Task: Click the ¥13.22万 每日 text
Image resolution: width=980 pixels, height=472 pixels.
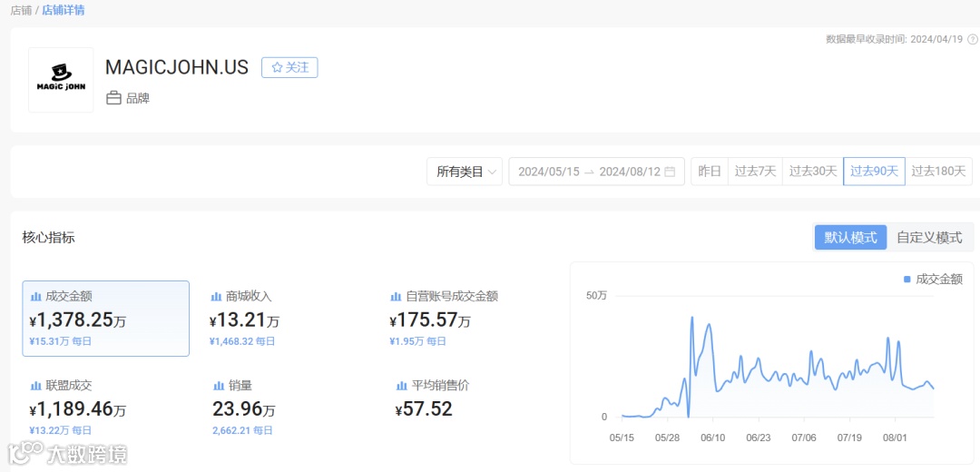Action: coord(60,430)
